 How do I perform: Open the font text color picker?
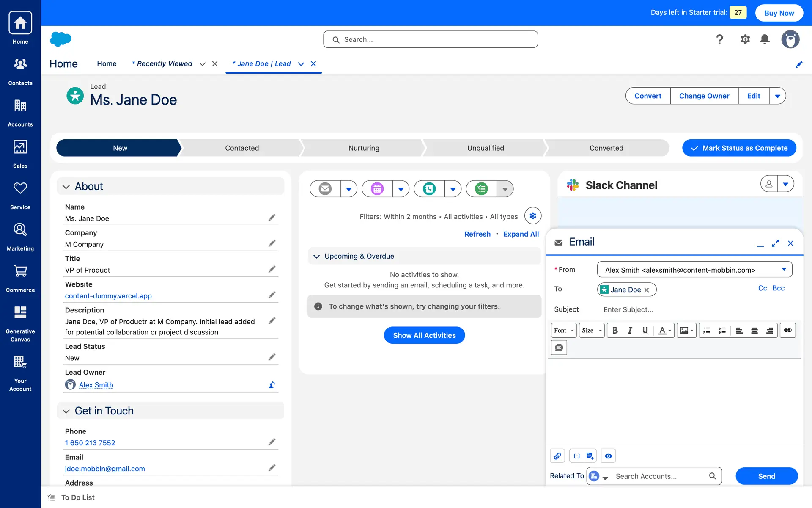664,331
